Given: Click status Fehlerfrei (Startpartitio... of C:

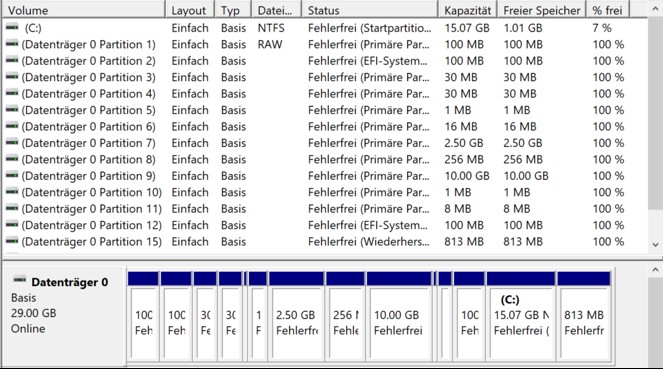Looking at the screenshot, I should (370, 28).
